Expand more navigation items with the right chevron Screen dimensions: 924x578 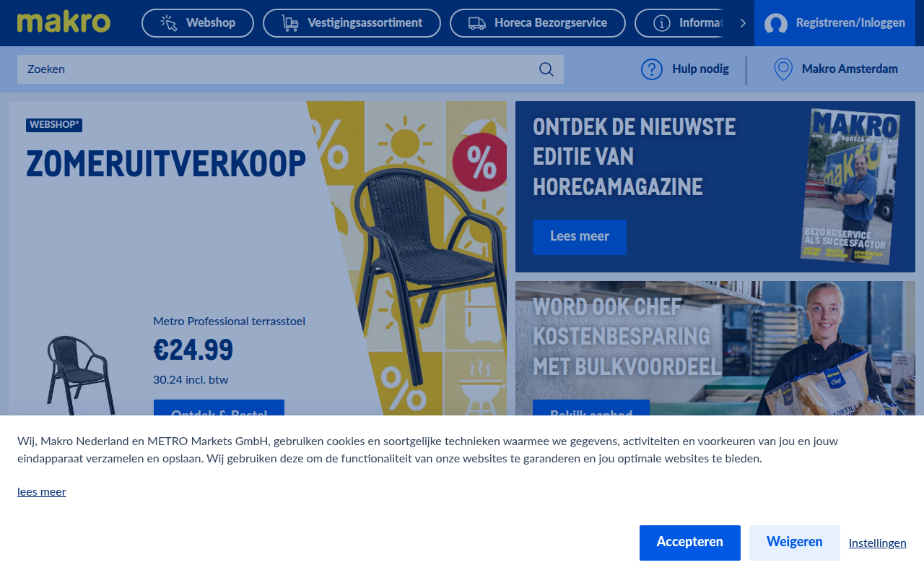point(743,23)
